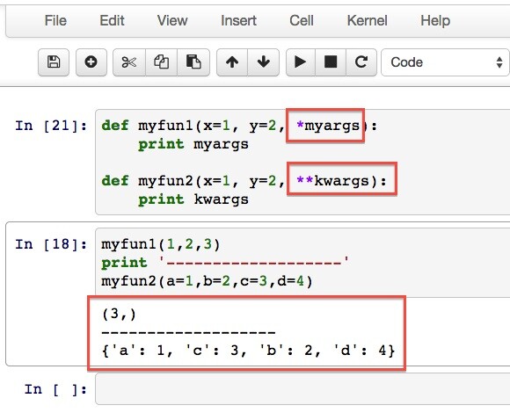The height and width of the screenshot is (420, 510).
Task: Click into the empty input cell
Action: 302,388
